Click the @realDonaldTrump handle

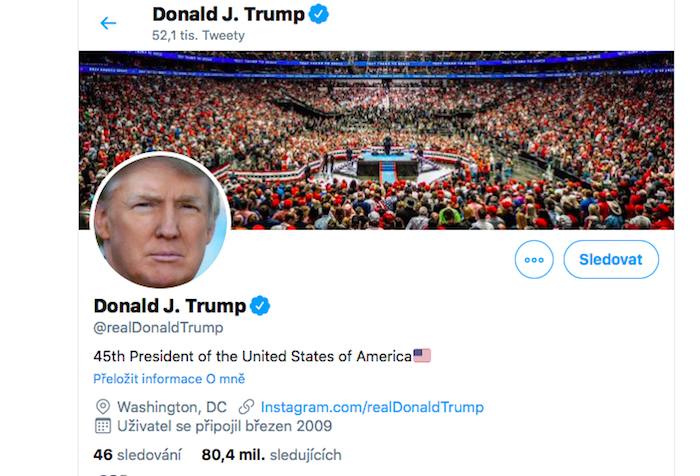tap(158, 327)
